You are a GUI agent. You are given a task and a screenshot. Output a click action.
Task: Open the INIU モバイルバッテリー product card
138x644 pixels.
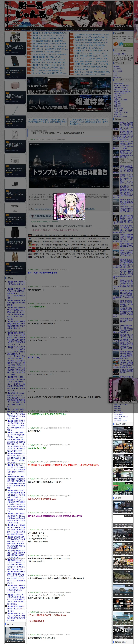[x=15, y=68]
